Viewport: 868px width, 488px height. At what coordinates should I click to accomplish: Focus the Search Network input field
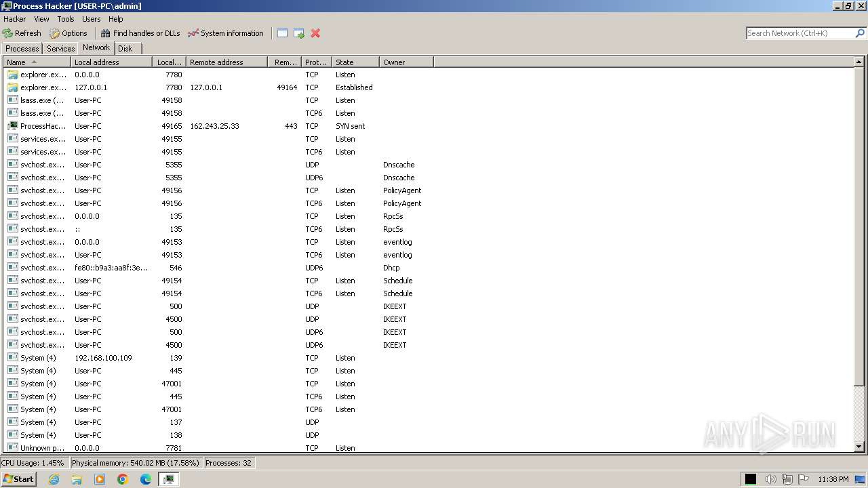(x=800, y=33)
